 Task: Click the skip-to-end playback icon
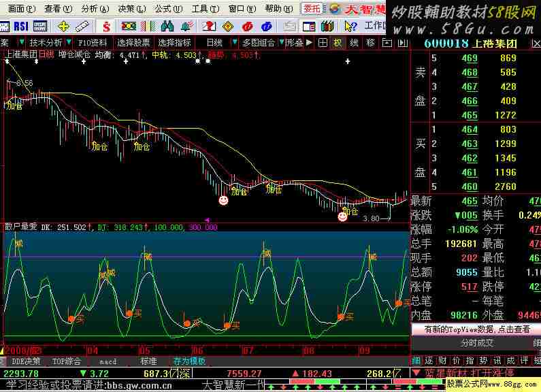tap(402, 43)
